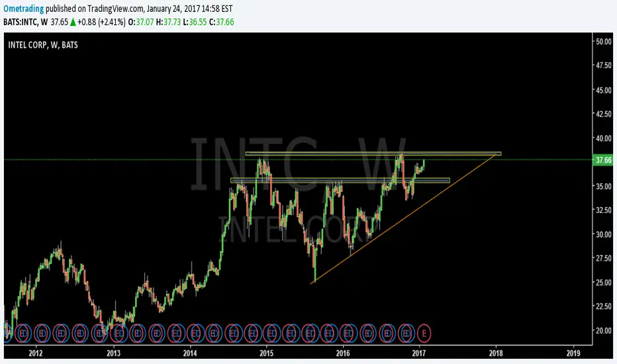Open the Ometrading author profile link

(x=23, y=8)
